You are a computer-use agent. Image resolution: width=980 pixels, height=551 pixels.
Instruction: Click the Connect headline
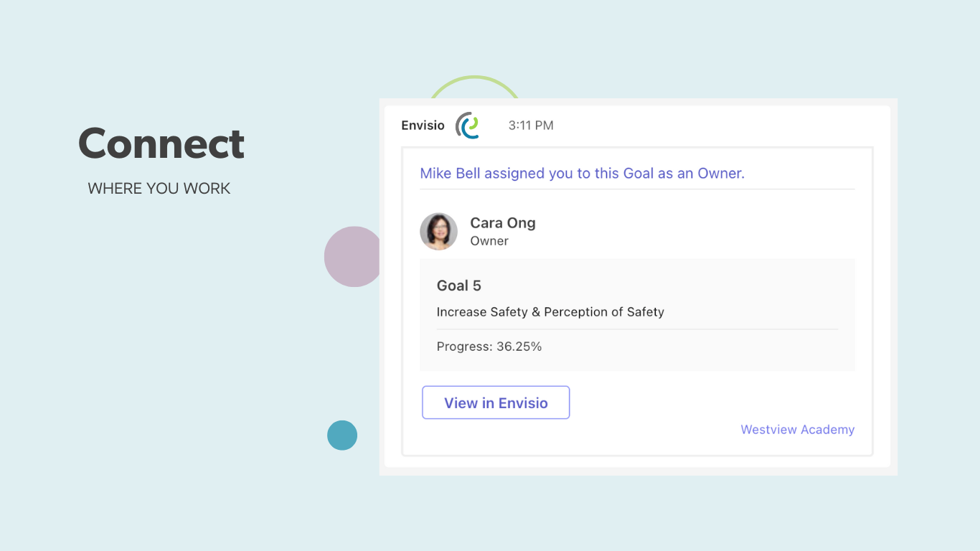(x=161, y=143)
